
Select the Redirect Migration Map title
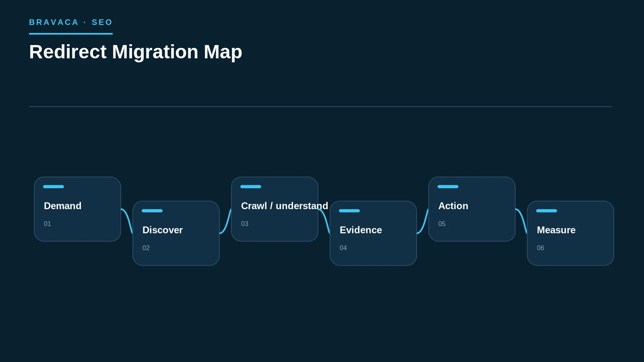click(x=136, y=52)
